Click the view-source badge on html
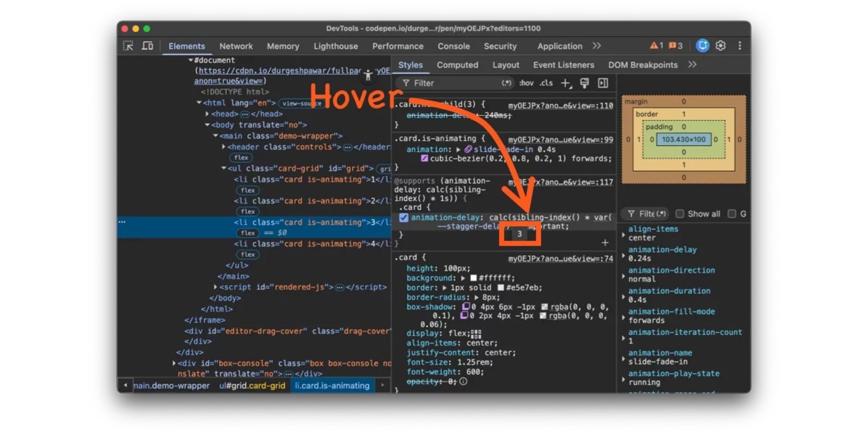Viewport: 868px width, 434px height. pyautogui.click(x=302, y=103)
